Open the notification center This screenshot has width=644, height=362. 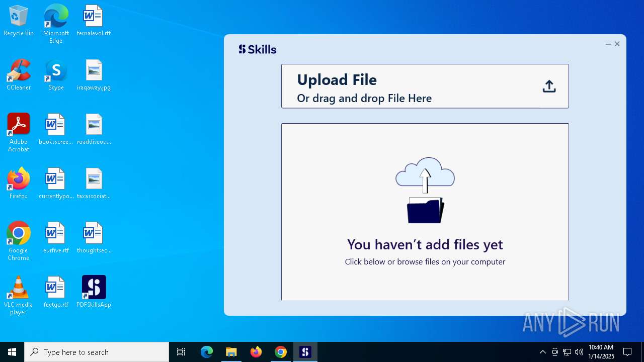point(627,352)
